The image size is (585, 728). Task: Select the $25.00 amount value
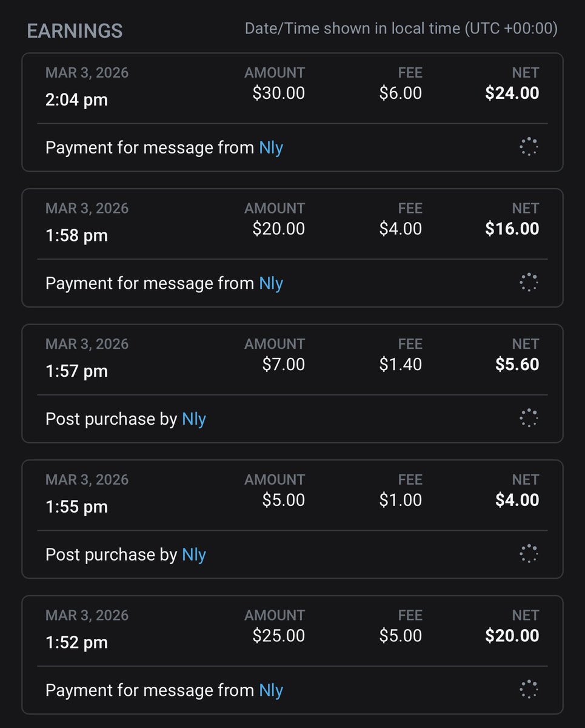tap(278, 635)
